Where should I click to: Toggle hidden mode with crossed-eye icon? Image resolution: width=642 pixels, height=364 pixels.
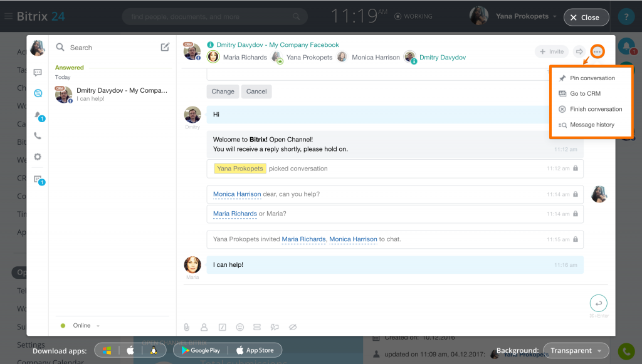coord(293,327)
